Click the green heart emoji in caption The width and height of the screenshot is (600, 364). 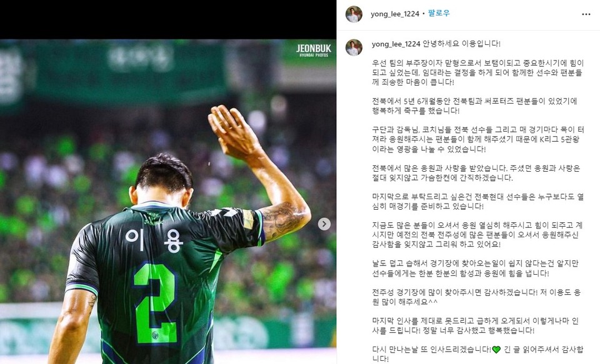coord(496,349)
